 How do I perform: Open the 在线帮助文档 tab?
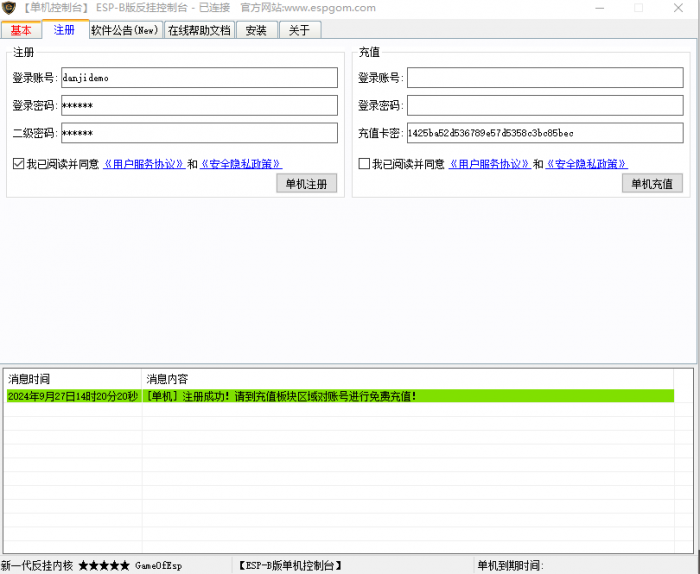tap(199, 30)
